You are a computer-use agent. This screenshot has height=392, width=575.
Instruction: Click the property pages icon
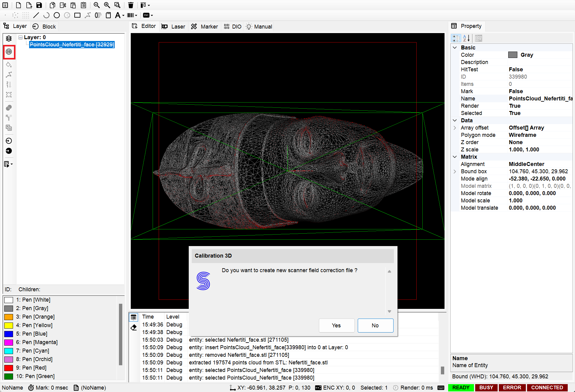coord(479,38)
